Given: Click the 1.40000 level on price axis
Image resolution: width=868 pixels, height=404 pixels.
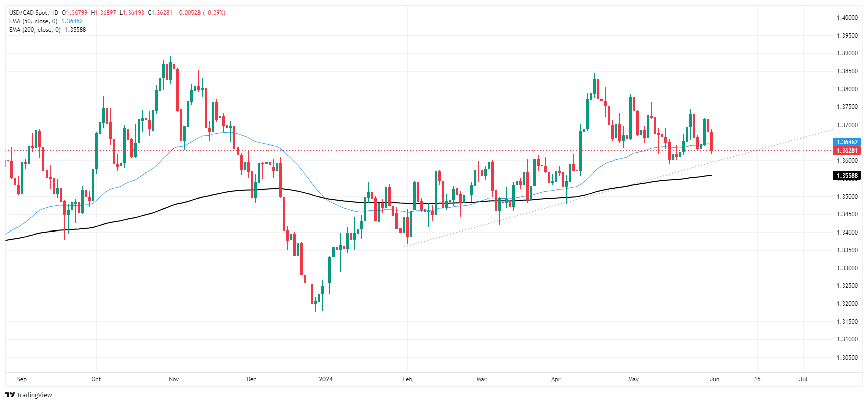Looking at the screenshot, I should point(847,18).
